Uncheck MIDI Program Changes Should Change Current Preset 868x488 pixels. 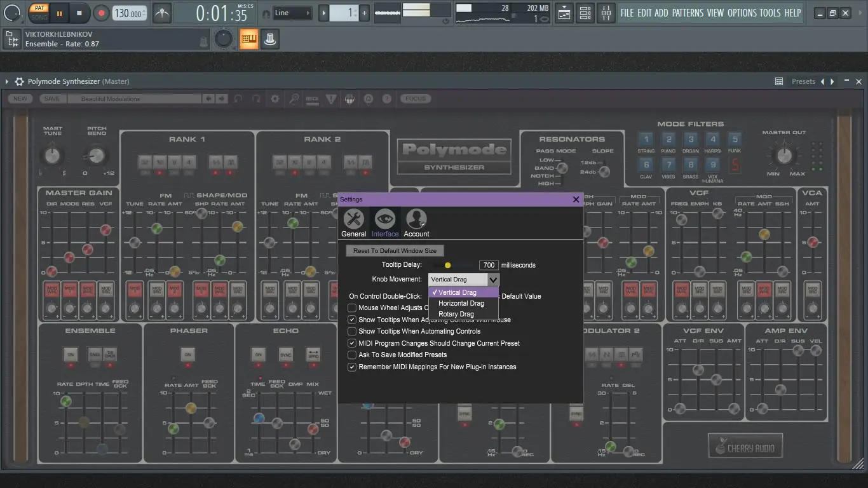352,343
